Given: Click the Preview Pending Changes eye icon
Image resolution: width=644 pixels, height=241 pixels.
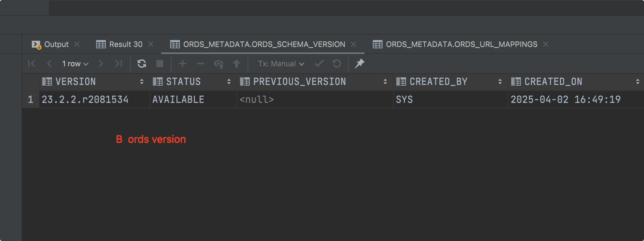Looking at the screenshot, I should [x=219, y=64].
